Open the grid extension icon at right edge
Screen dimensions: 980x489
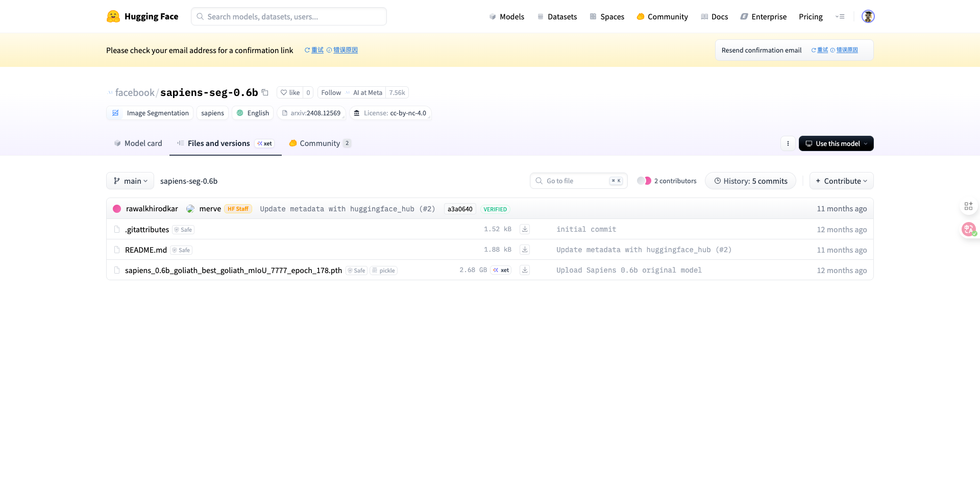(x=968, y=206)
